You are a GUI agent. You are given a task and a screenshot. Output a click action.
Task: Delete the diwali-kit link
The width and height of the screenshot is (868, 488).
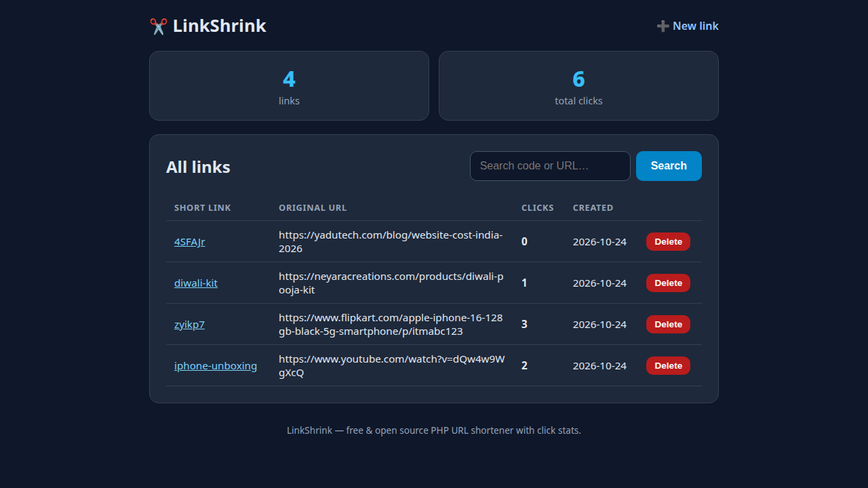tap(668, 283)
